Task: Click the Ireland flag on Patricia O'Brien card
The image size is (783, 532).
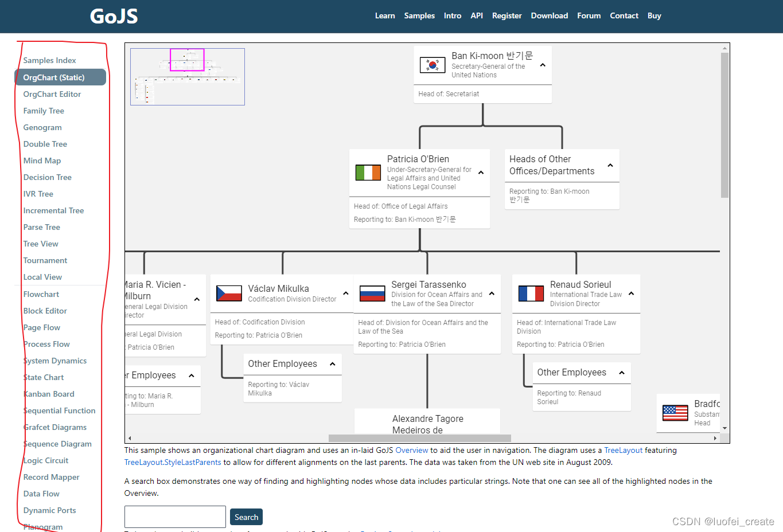Action: tap(368, 173)
